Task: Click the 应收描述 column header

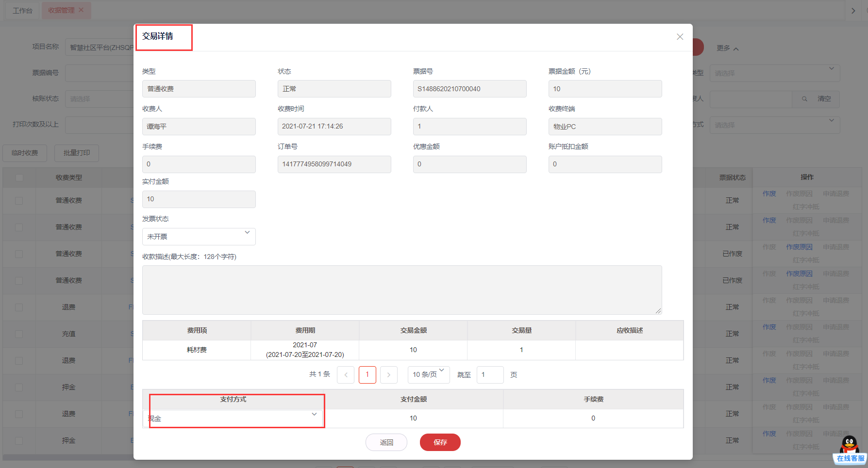Action: click(x=630, y=330)
